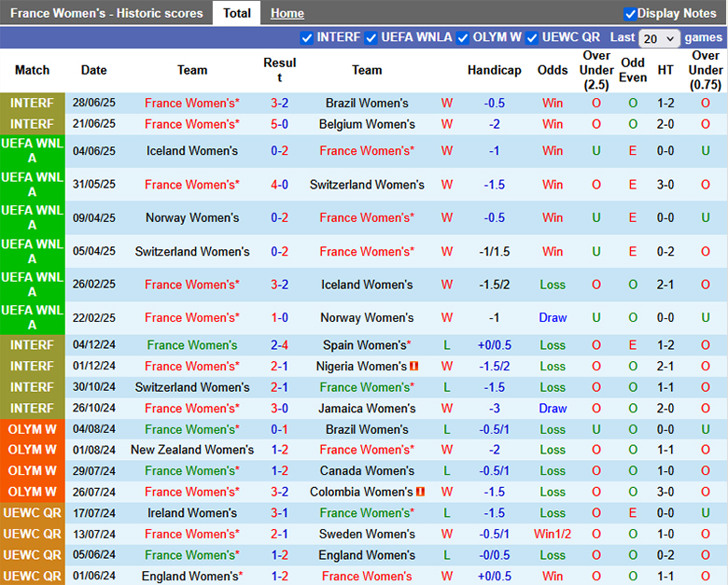This screenshot has height=585, width=728.
Task: Open Ireland Women's team link
Action: click(191, 513)
